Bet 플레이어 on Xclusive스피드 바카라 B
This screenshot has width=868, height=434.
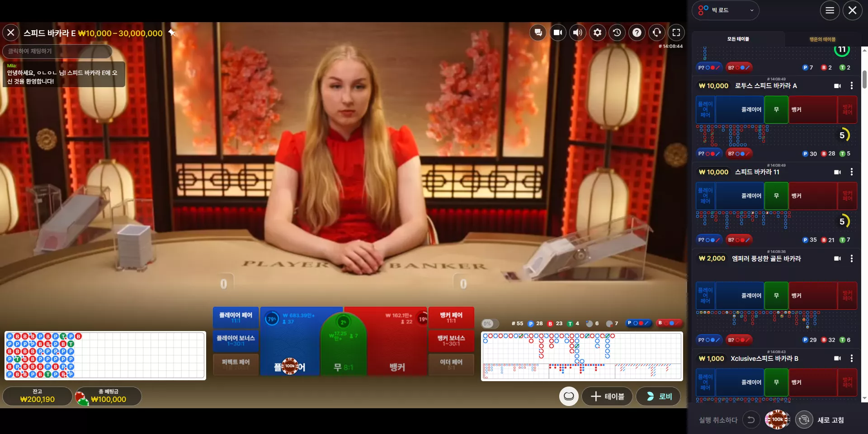(740, 382)
